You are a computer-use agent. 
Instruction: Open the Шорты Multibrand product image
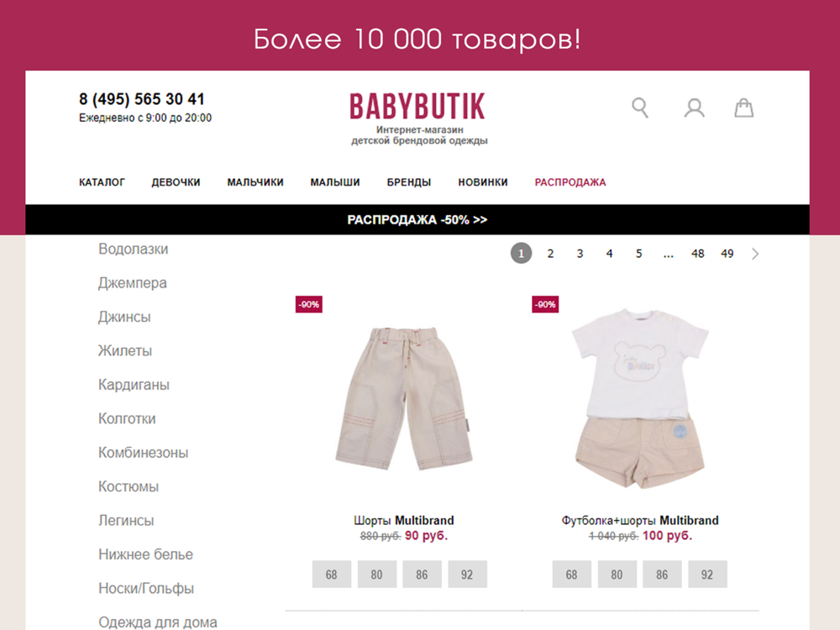[405, 399]
